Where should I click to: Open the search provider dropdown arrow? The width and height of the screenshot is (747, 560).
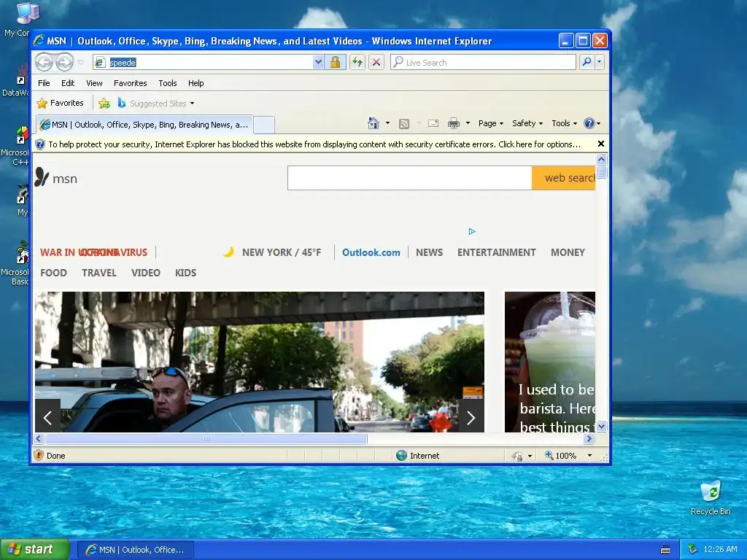click(x=600, y=62)
